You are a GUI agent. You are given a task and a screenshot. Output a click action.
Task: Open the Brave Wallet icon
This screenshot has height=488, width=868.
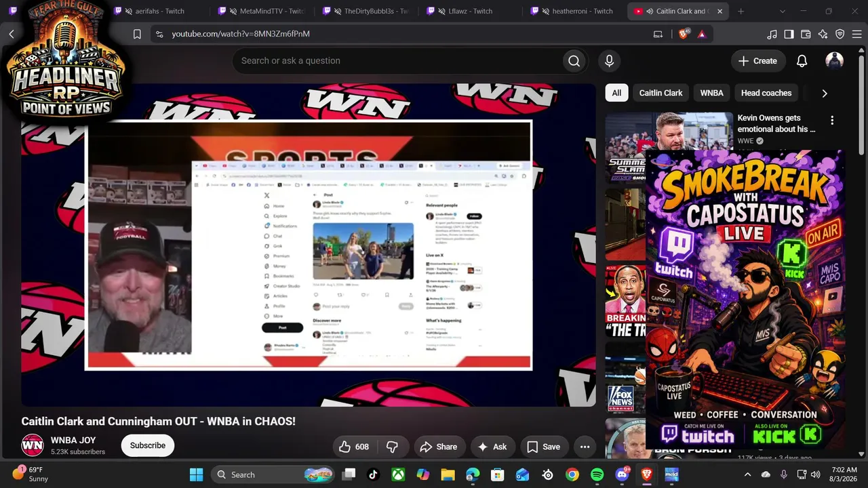[806, 34]
